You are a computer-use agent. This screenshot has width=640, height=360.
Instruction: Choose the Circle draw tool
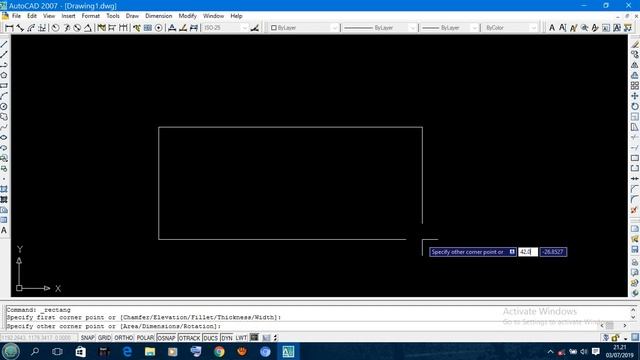4,107
